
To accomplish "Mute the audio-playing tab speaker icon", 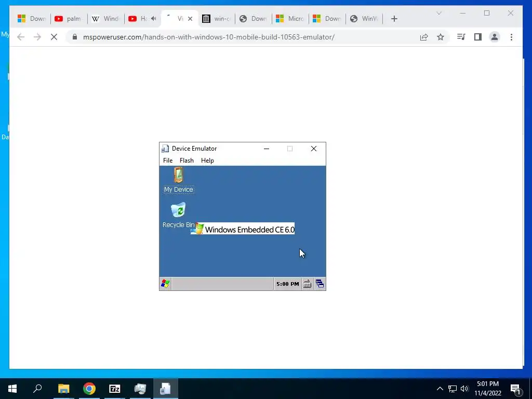I will tap(154, 19).
